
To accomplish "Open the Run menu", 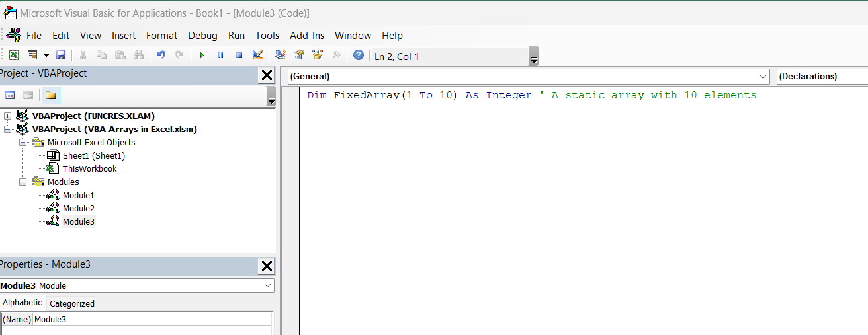I will click(236, 36).
